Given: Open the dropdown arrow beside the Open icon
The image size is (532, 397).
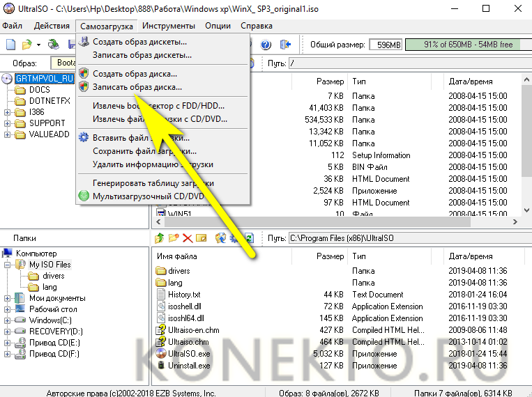Looking at the screenshot, I should (x=38, y=45).
